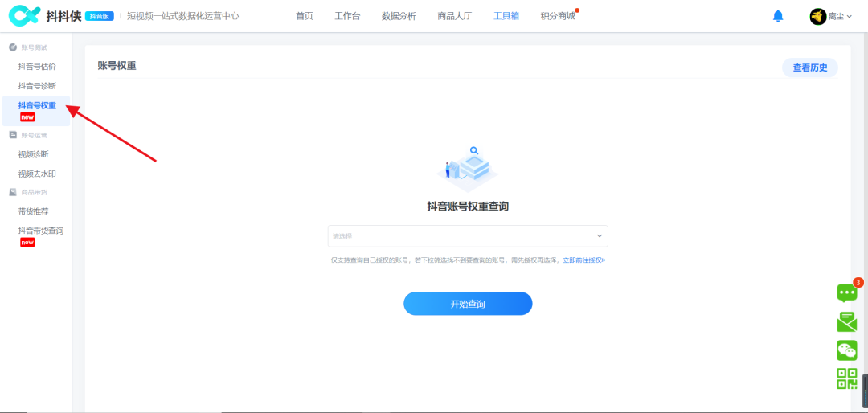Click the 查看历史 button

tap(810, 67)
